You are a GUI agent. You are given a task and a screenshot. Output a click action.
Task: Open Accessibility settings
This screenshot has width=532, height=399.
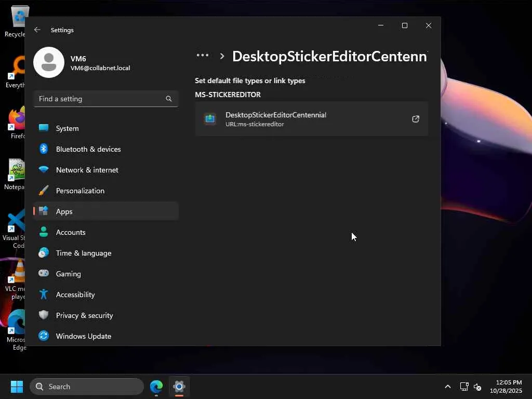pyautogui.click(x=106, y=295)
